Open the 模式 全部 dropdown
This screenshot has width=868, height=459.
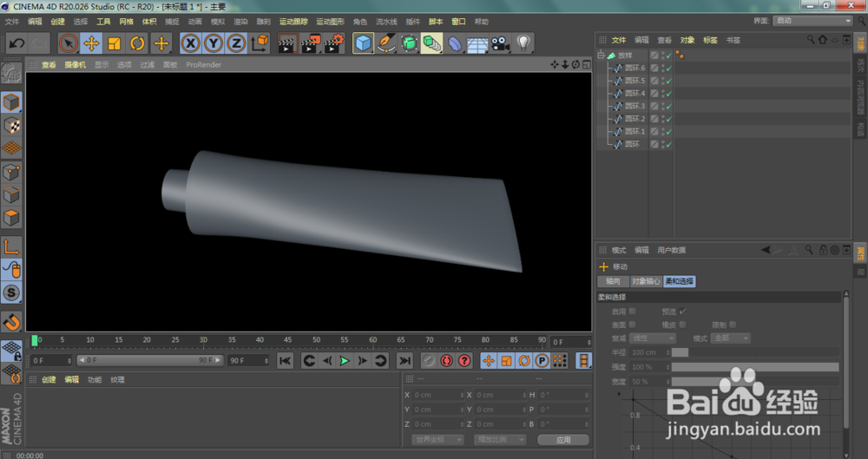coord(731,338)
